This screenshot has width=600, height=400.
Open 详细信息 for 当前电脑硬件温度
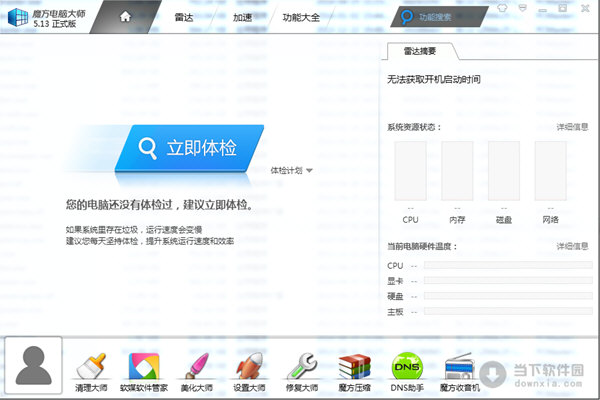click(x=572, y=246)
